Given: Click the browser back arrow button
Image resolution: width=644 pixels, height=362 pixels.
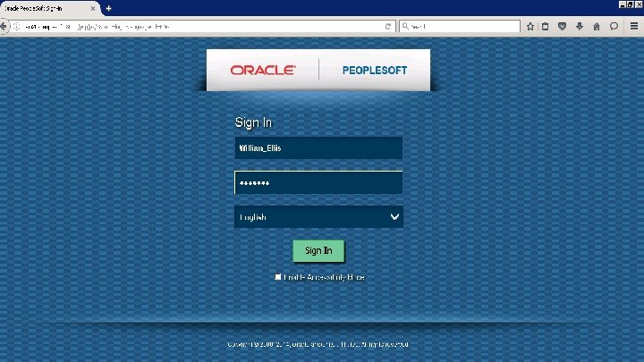Looking at the screenshot, I should (x=4, y=26).
